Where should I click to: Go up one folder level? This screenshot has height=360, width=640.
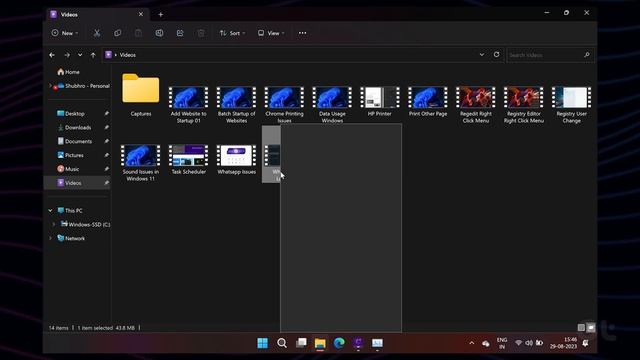[x=93, y=55]
